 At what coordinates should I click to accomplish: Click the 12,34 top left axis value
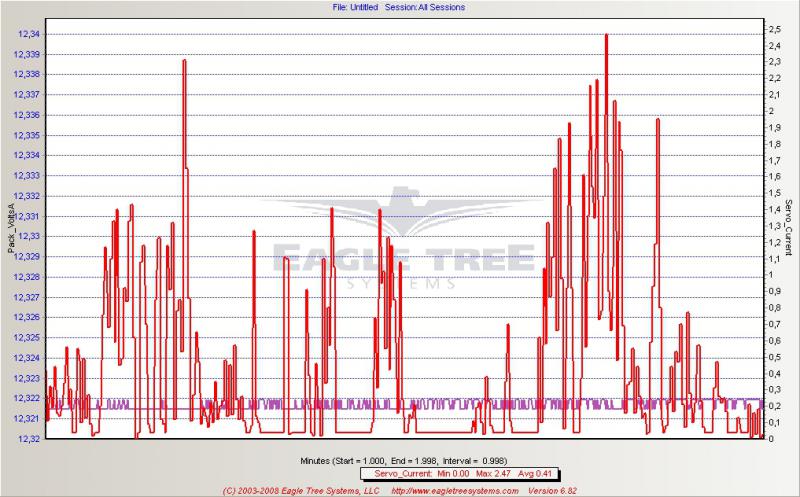27,33
